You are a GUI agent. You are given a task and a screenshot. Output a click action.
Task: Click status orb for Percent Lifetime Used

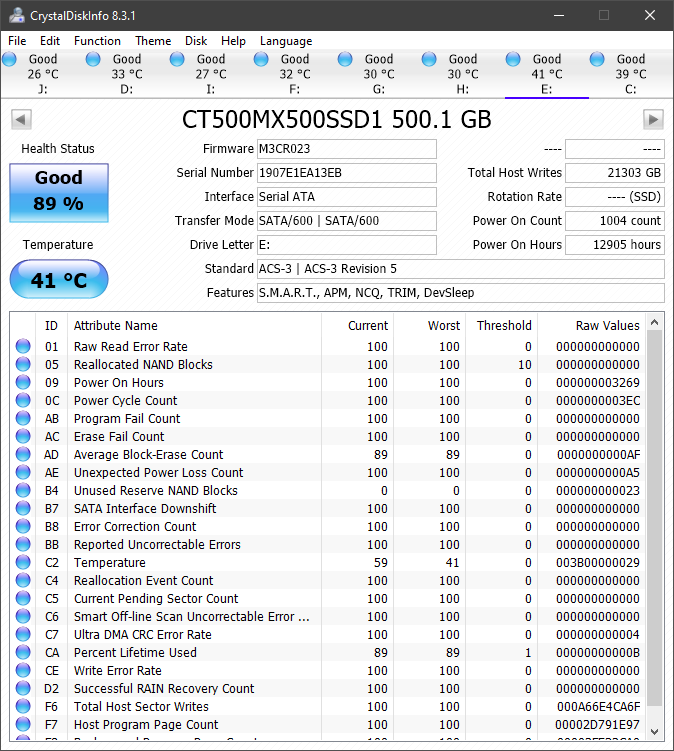23,652
